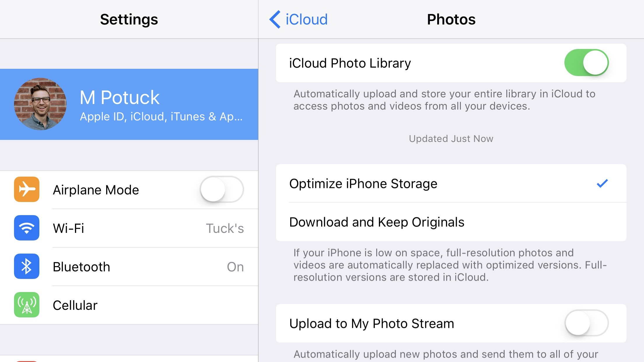Tap the green Cellular antenna icon
This screenshot has height=362, width=644.
27,305
